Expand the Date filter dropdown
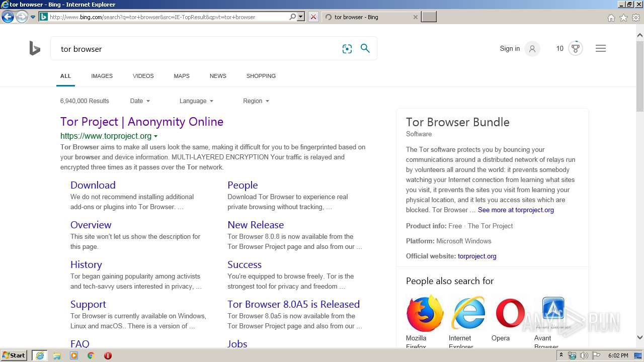The height and width of the screenshot is (362, 644). click(x=140, y=101)
